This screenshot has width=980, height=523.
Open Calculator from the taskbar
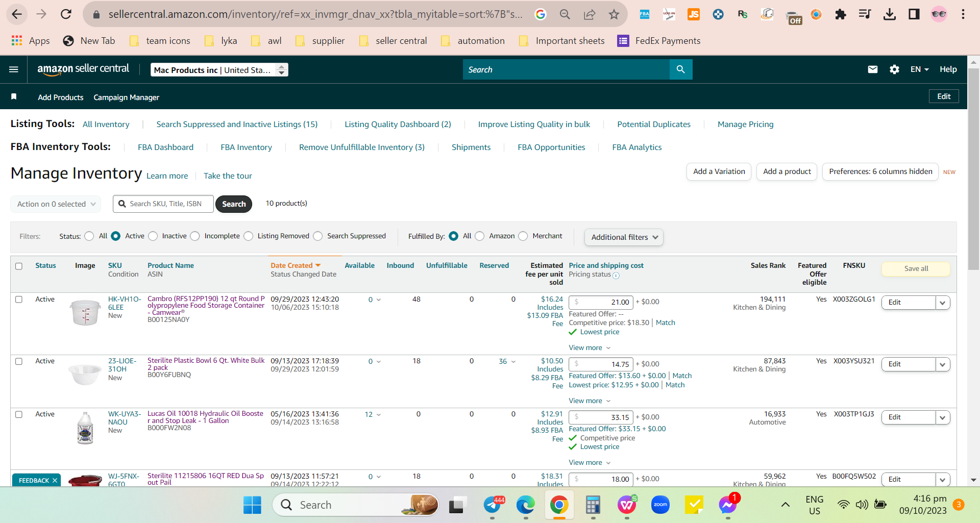pos(593,505)
